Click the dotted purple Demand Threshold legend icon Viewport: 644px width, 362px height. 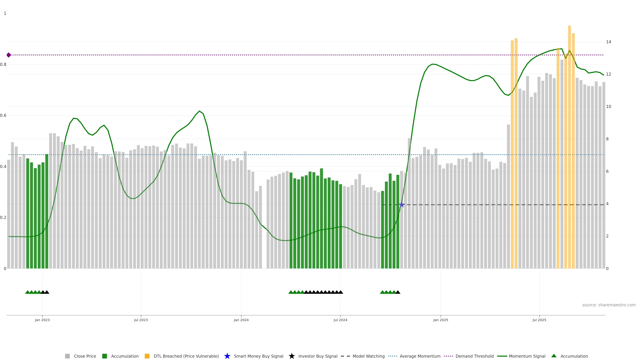click(448, 356)
